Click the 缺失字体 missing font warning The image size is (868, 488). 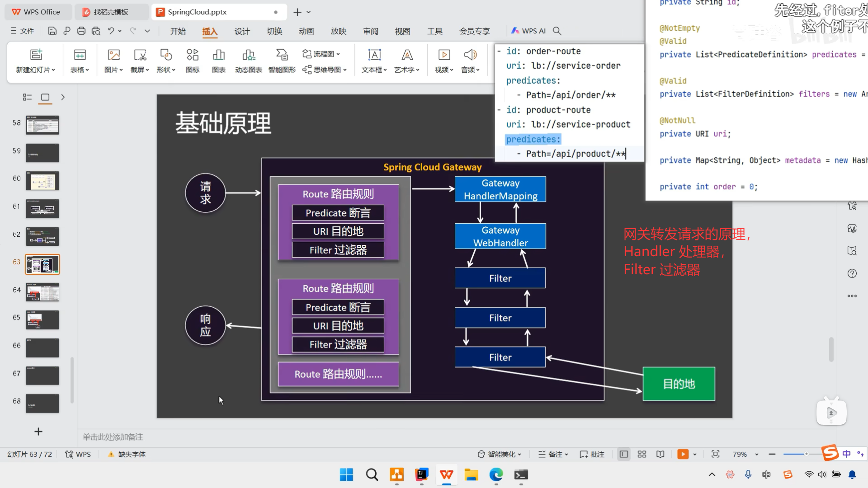tap(131, 454)
